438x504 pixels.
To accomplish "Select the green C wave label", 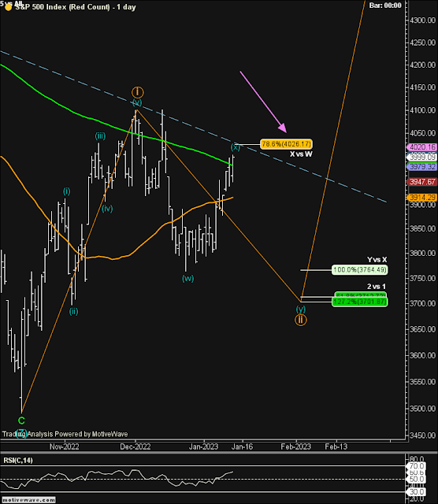I will (21, 421).
